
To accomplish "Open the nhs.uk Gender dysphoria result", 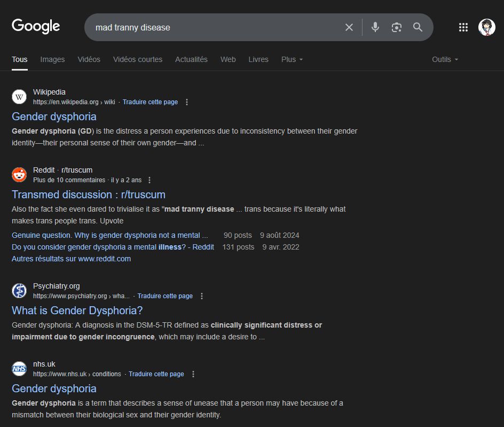I will pos(54,389).
